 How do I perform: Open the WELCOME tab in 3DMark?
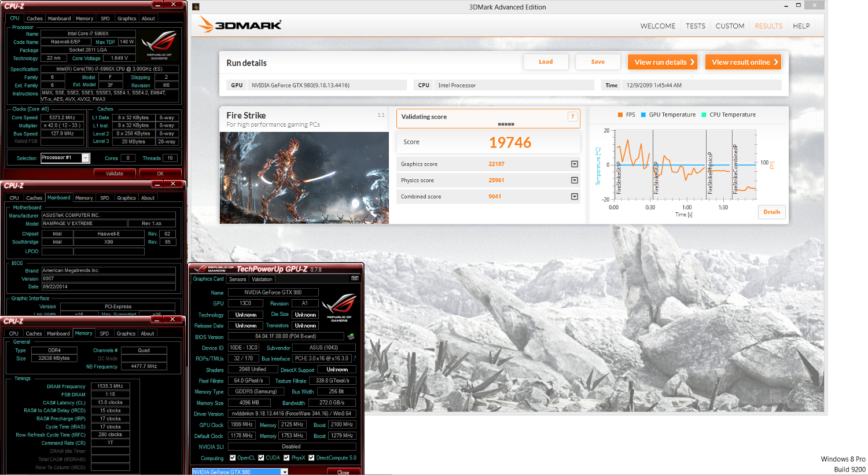tap(658, 26)
